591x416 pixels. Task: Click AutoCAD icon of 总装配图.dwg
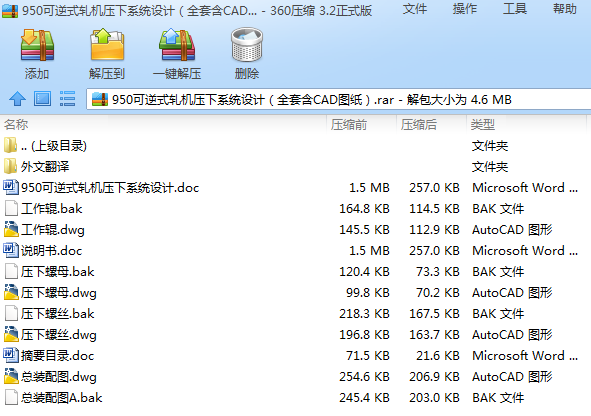point(11,376)
